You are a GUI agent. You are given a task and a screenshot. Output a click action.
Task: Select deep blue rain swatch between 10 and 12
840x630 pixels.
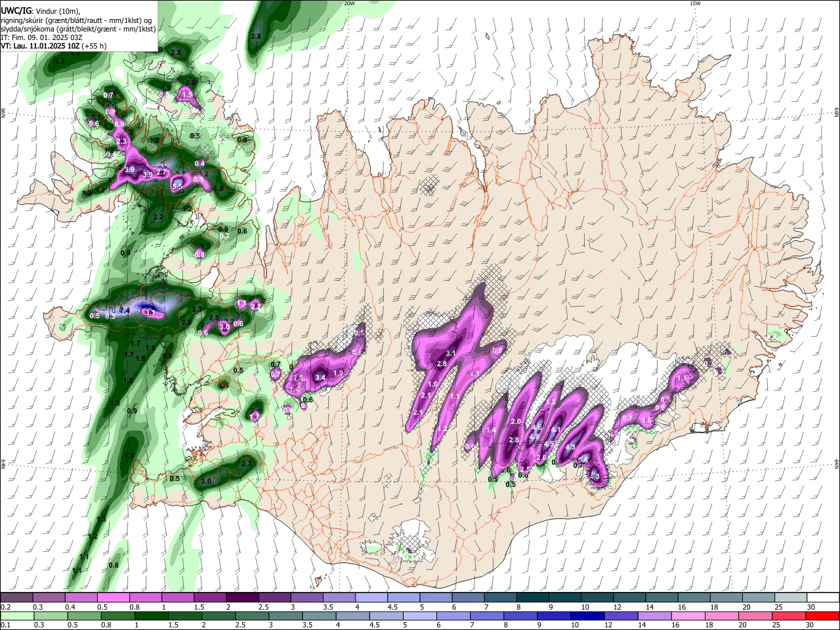point(588,616)
